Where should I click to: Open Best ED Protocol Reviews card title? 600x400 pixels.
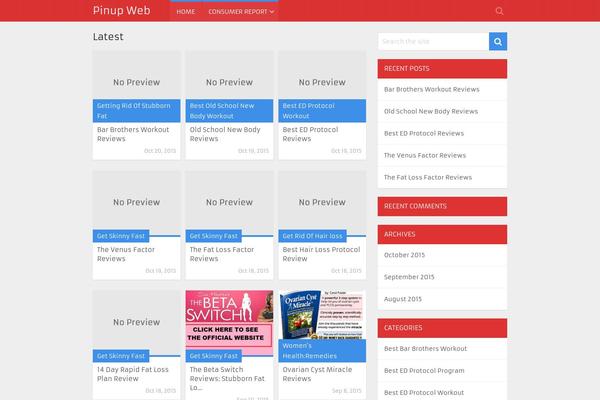310,134
